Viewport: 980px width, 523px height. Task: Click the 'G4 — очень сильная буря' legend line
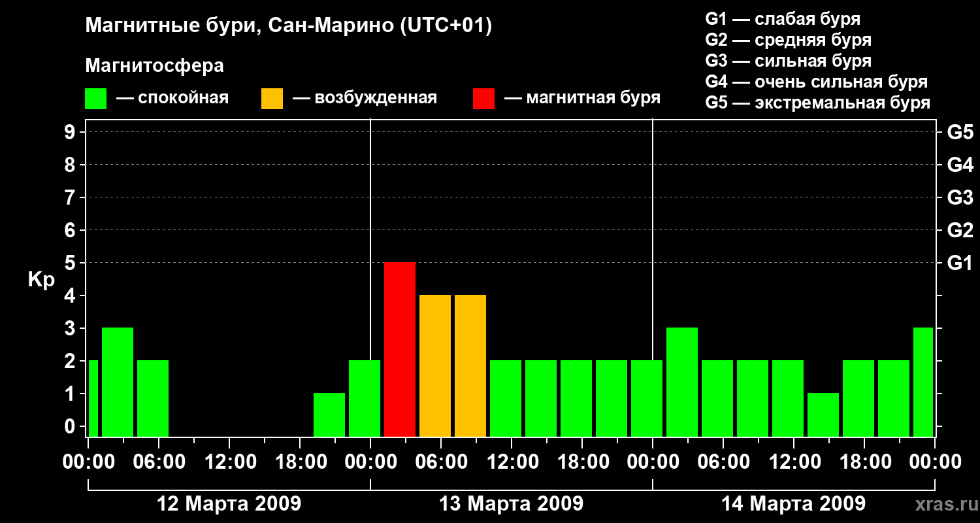tap(816, 82)
